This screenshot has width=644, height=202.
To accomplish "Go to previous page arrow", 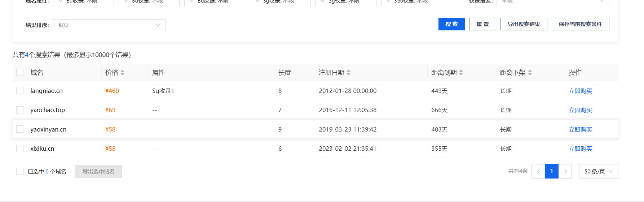I will 538,171.
